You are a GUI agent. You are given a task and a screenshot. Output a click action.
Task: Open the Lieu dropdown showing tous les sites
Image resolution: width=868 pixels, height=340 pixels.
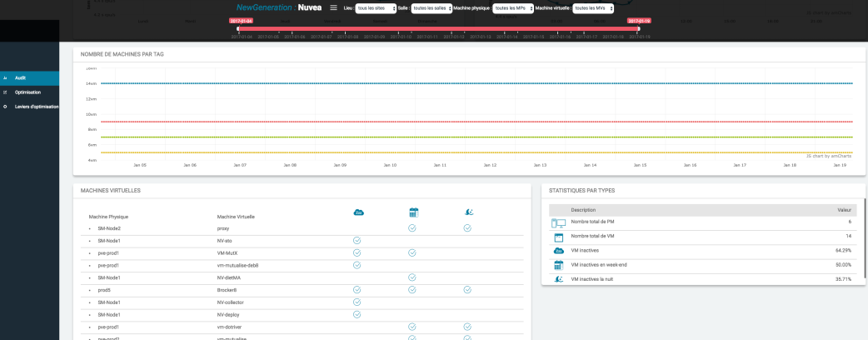click(376, 8)
